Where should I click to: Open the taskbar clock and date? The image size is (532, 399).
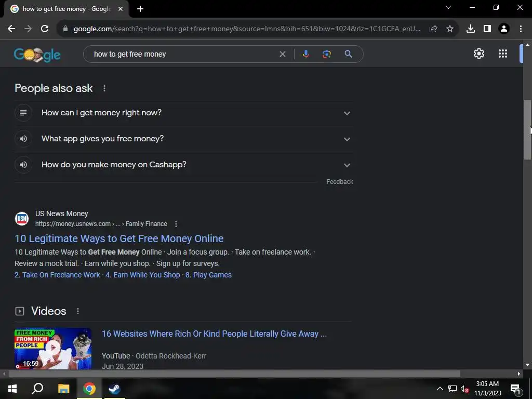click(x=487, y=389)
